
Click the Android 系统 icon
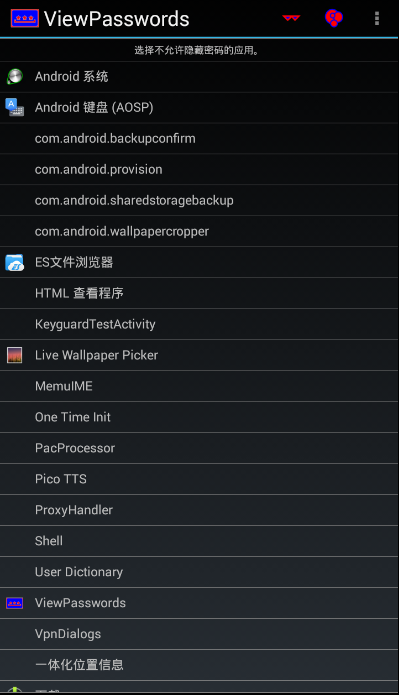(15, 76)
